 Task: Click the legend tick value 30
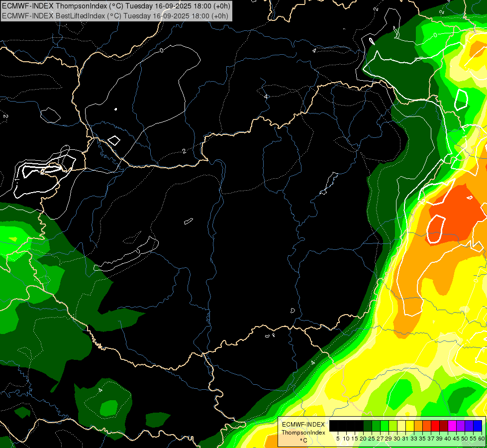(397, 439)
